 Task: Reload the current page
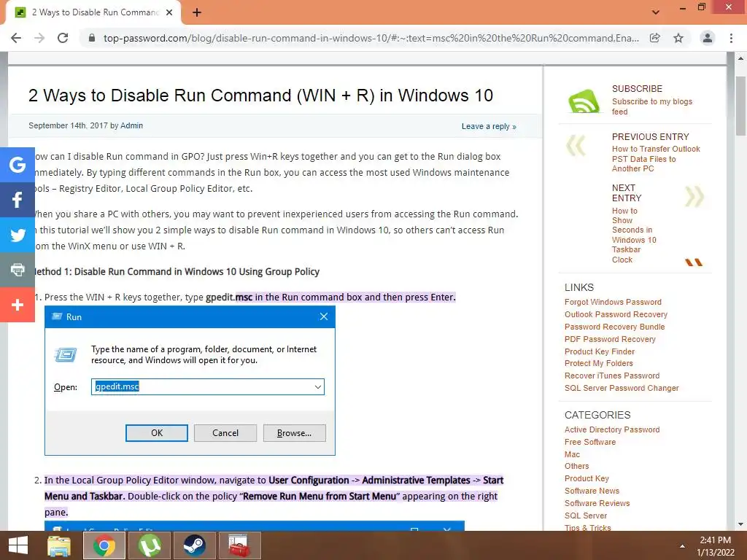point(63,38)
